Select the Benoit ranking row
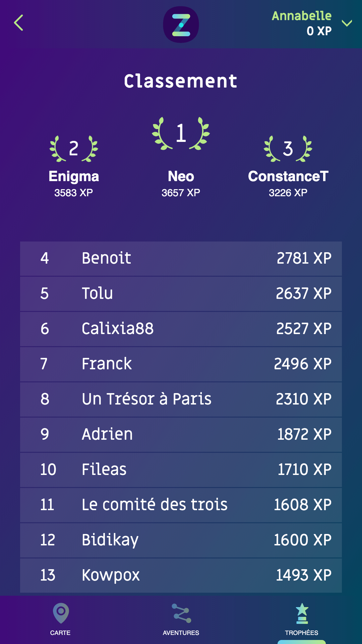Image resolution: width=362 pixels, height=644 pixels. point(181,259)
